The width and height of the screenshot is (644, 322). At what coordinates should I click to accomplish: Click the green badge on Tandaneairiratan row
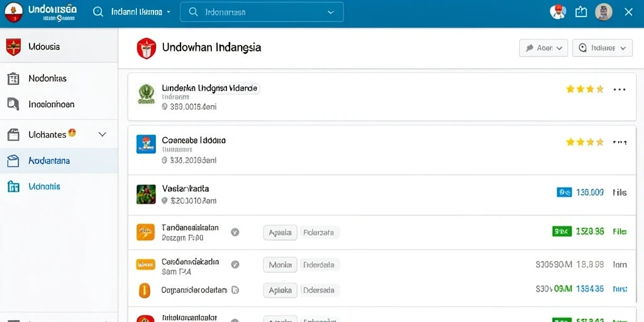562,231
